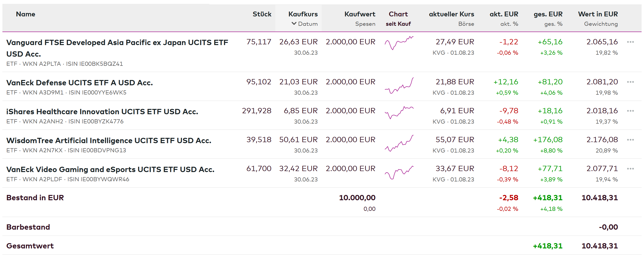Open three-dot menu for VanEck Defense ETF row
Viewport: 644px width, 260px height.
pos(630,82)
